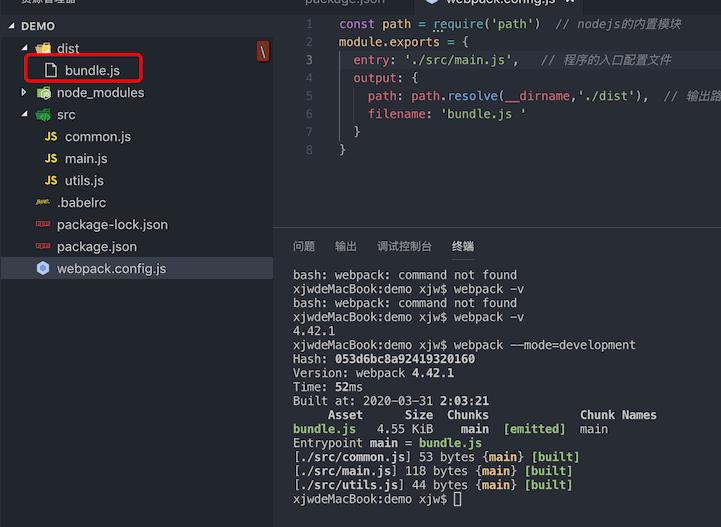The width and height of the screenshot is (721, 527).
Task: Collapse the DEMO workspace root arrow
Action: click(11, 26)
